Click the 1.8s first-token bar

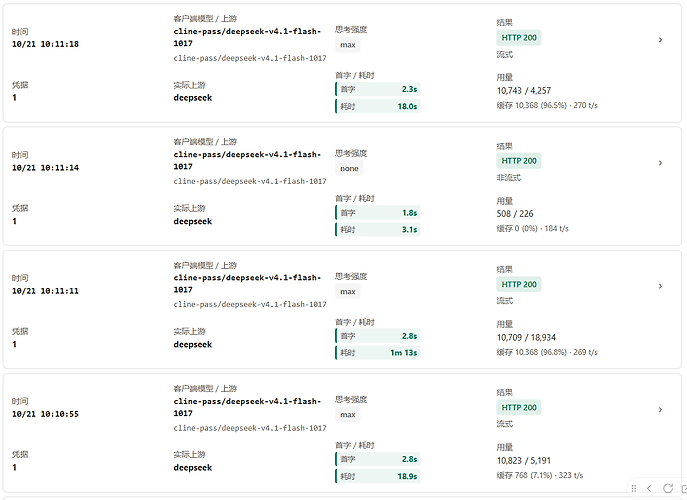click(x=378, y=213)
